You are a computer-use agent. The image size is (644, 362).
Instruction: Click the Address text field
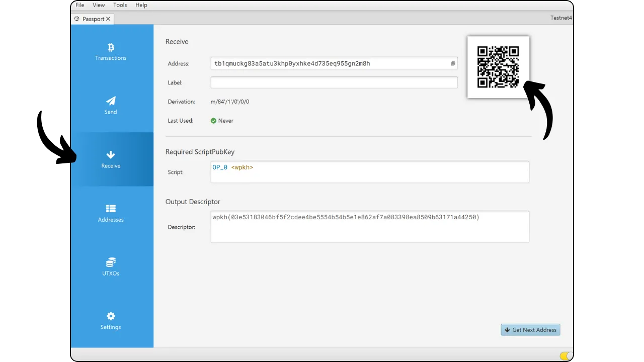point(330,64)
